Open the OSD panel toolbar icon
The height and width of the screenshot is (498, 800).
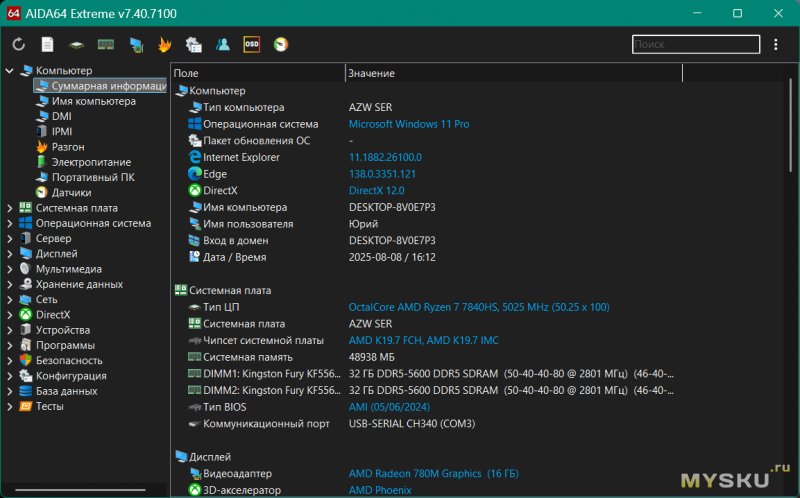[x=252, y=44]
